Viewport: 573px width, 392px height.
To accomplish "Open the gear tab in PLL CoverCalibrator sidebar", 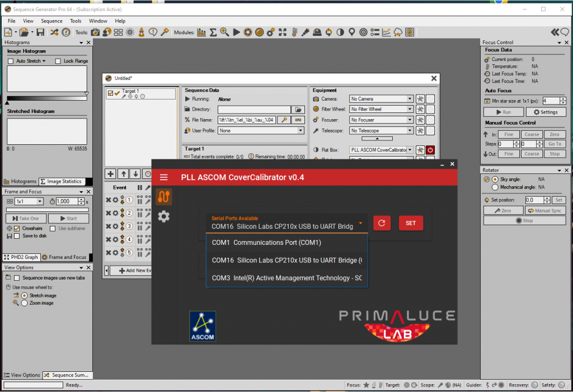I will [x=163, y=216].
